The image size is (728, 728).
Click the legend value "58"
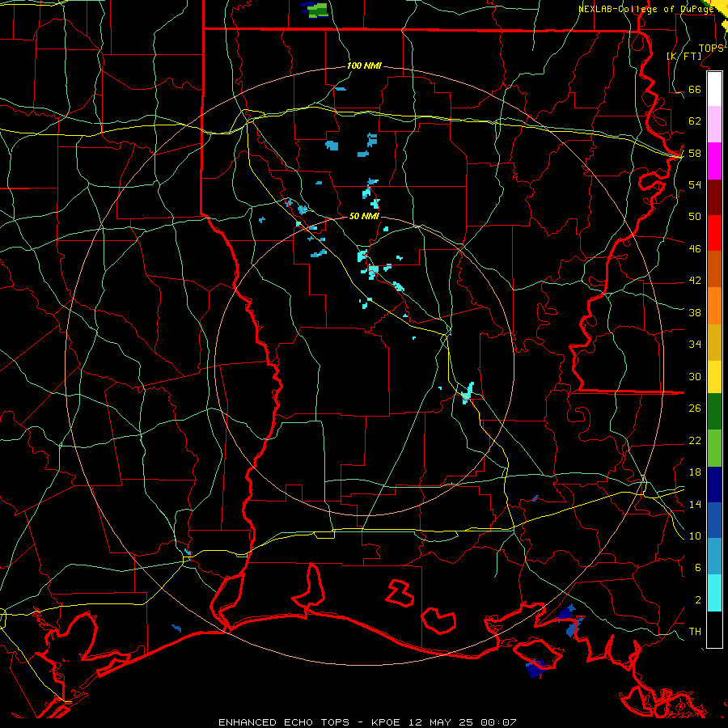[695, 153]
